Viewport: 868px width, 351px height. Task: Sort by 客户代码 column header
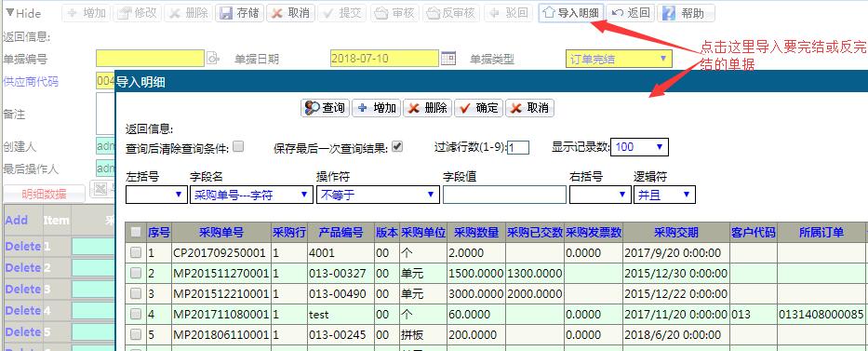coord(754,233)
